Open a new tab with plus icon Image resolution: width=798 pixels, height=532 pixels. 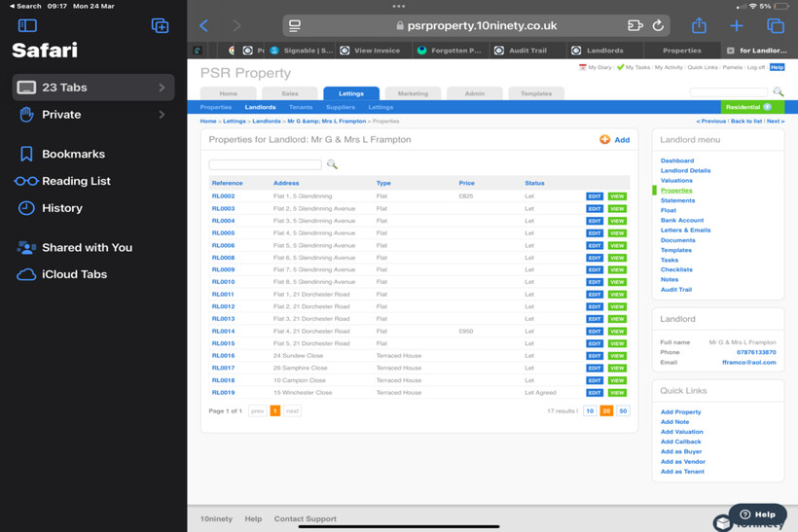737,26
